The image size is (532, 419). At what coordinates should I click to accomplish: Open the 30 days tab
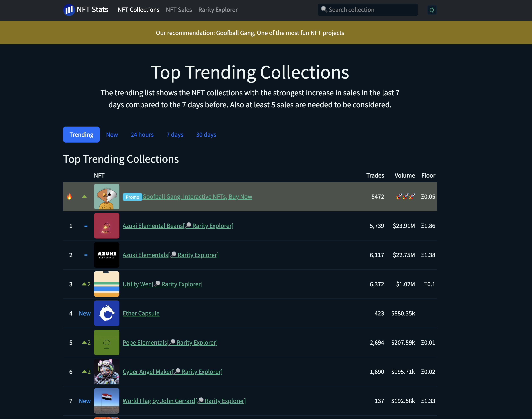coord(206,135)
